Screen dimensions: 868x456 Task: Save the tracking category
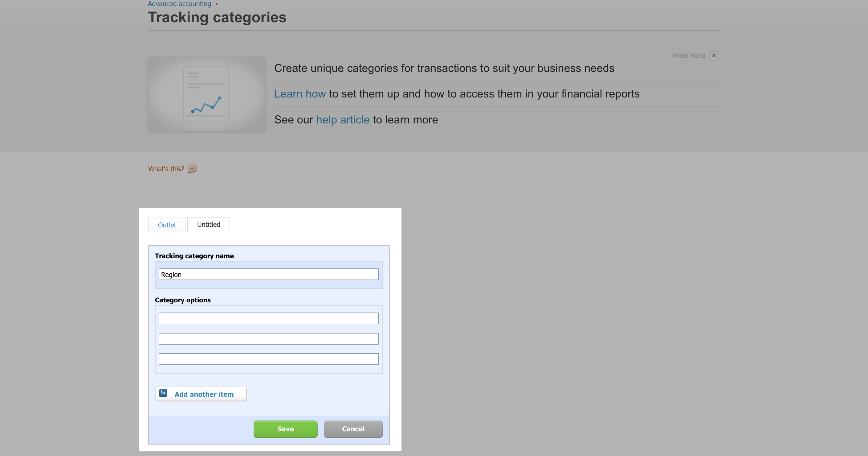[285, 429]
